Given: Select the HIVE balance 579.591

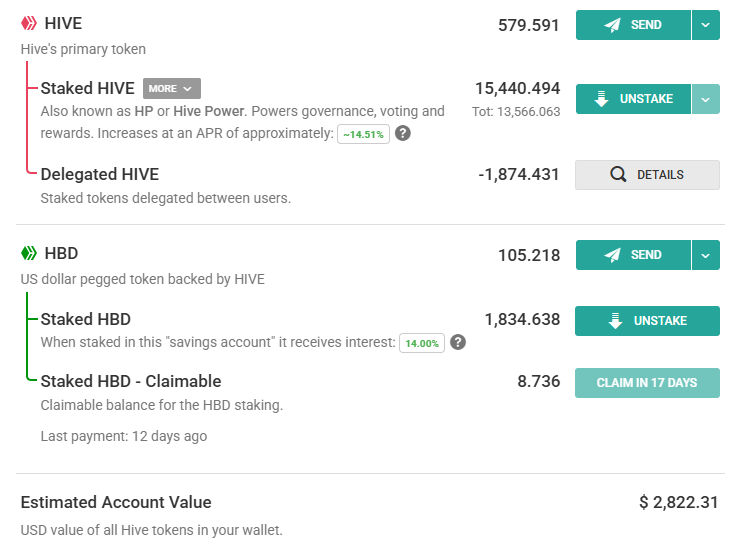Looking at the screenshot, I should click(x=529, y=25).
